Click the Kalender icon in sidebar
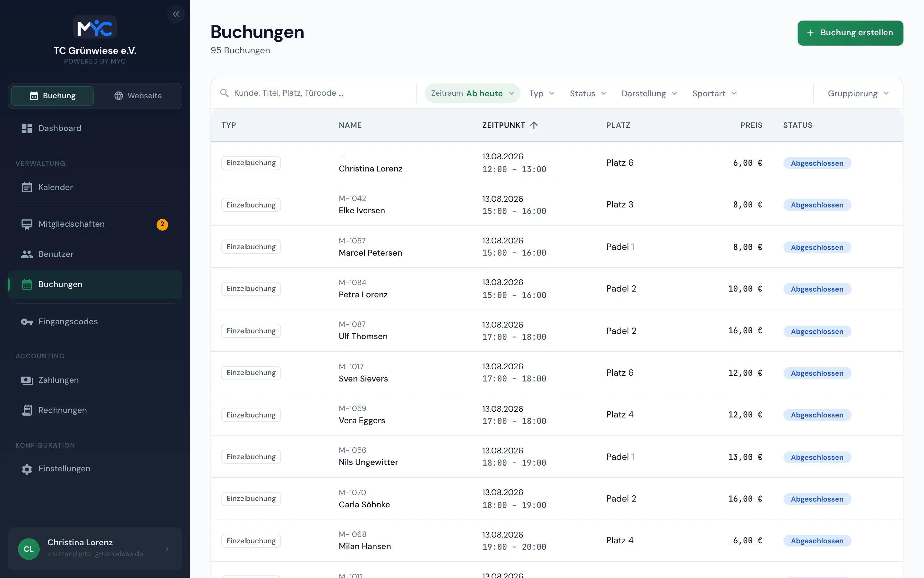 click(x=27, y=187)
